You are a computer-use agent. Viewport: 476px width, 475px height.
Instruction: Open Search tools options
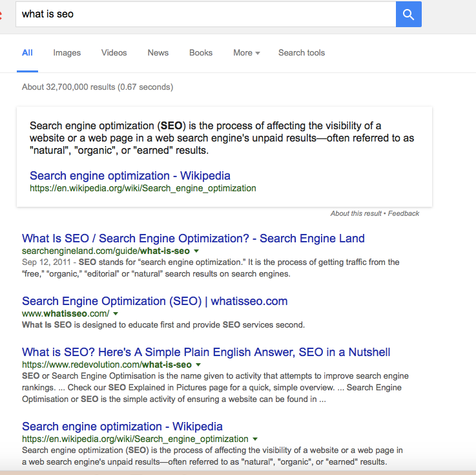[302, 53]
